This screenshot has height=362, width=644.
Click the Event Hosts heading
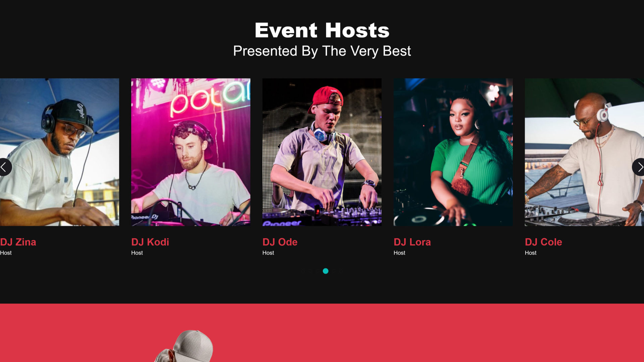click(x=322, y=30)
